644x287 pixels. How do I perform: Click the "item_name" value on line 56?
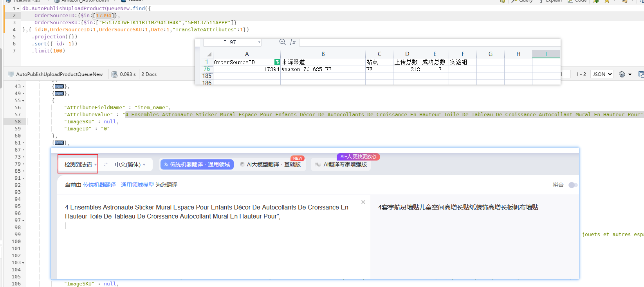click(x=152, y=108)
